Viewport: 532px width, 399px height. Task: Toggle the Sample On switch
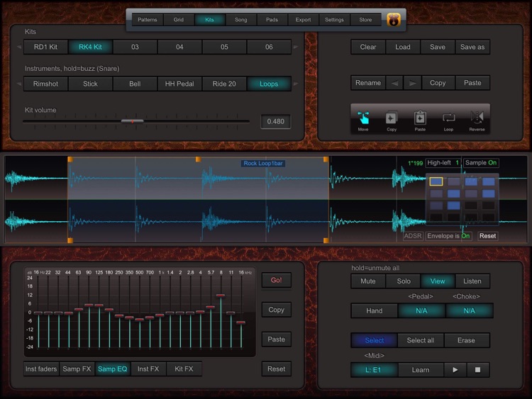click(481, 163)
